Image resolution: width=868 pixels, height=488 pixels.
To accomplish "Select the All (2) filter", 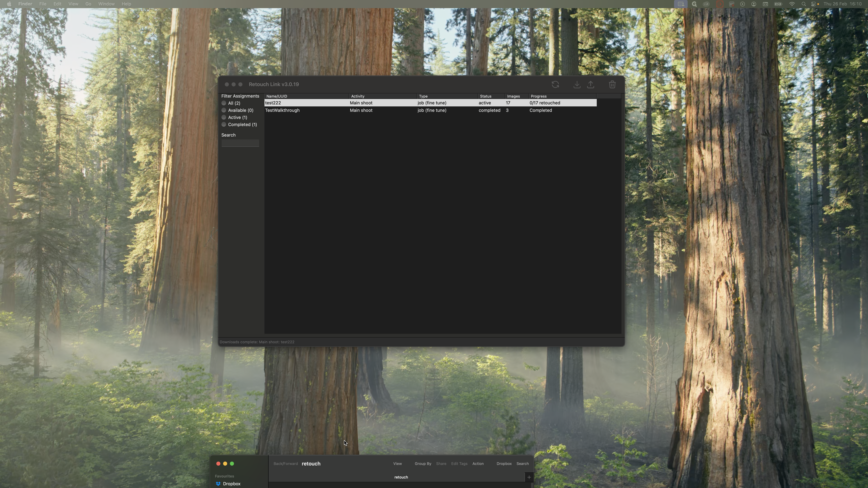I will [224, 103].
